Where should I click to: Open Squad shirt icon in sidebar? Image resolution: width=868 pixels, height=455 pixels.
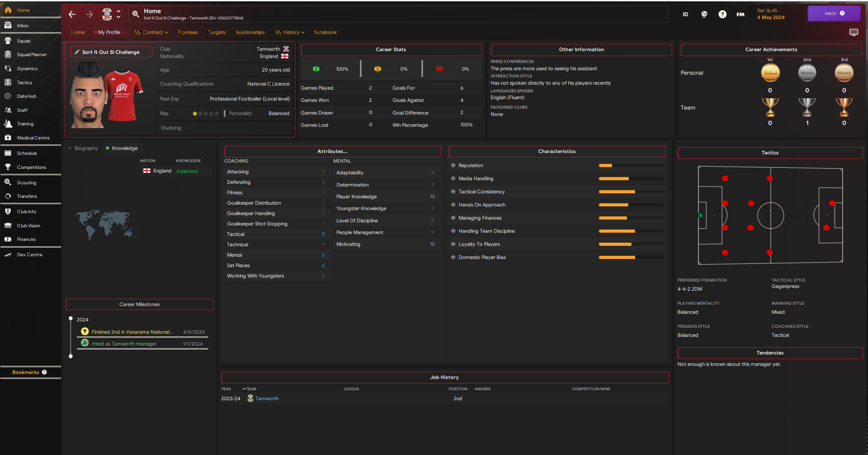(8, 41)
